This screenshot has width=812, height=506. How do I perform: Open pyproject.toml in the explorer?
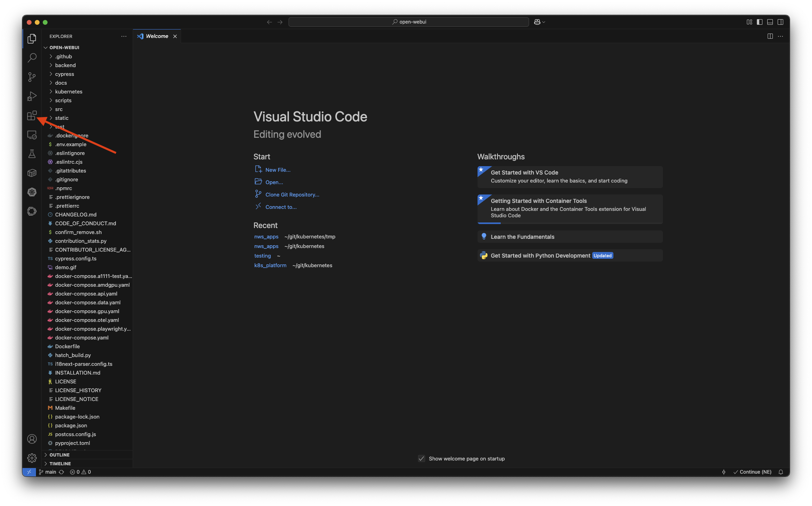click(87, 443)
